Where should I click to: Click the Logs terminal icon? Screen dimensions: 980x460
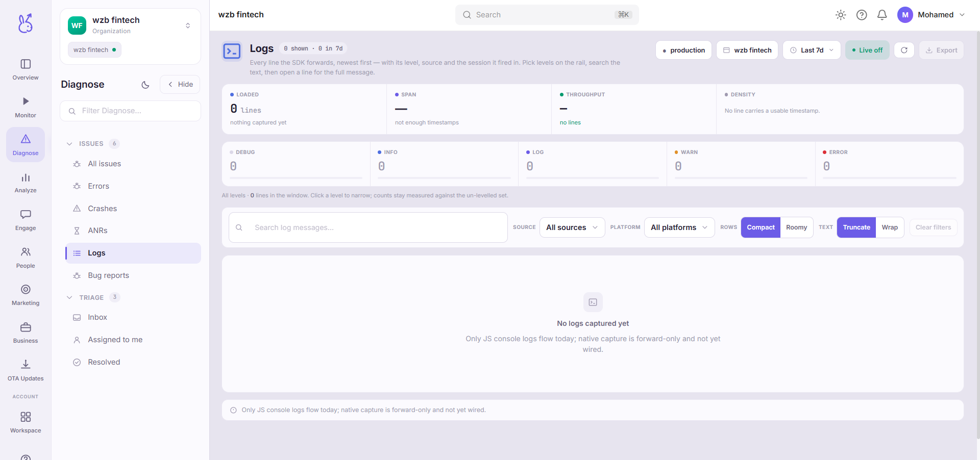(x=232, y=51)
